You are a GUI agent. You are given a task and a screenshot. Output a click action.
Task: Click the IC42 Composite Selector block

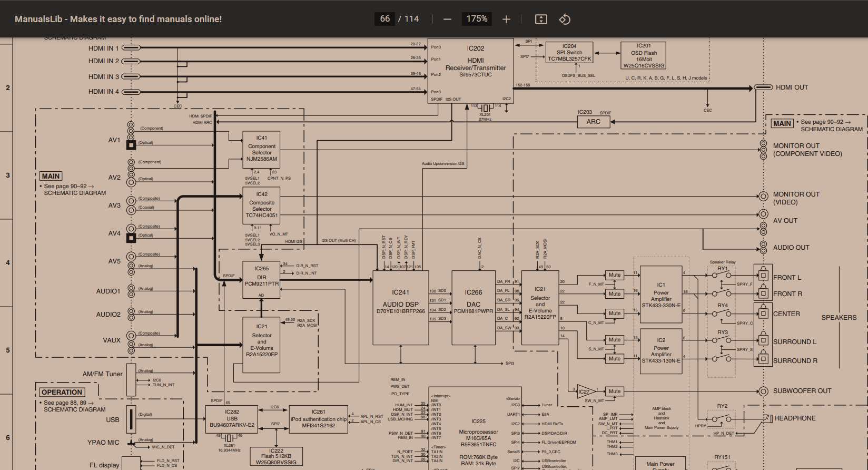261,206
